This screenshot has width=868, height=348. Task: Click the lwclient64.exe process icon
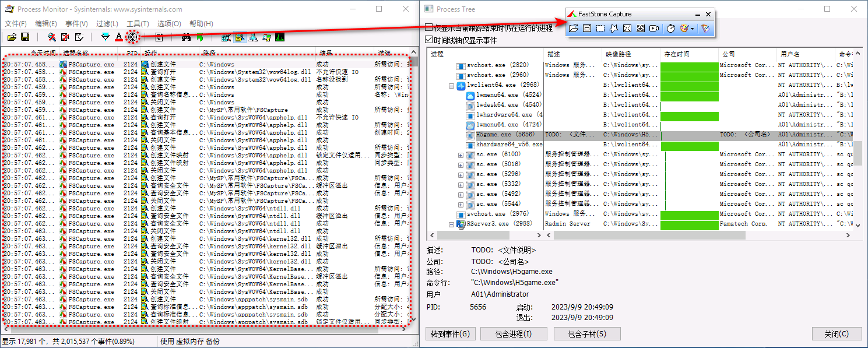click(x=461, y=85)
